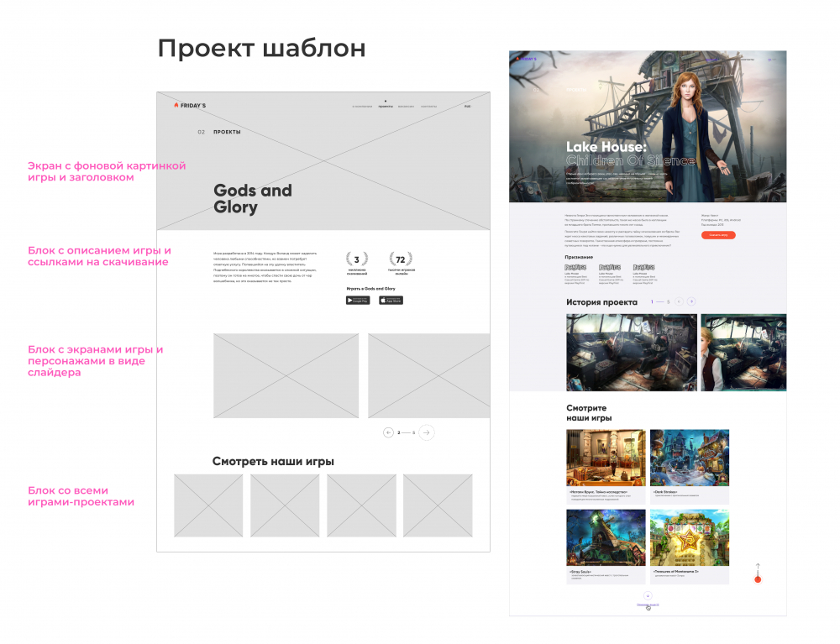
Task: Open the Stray Souls game card
Action: tap(606, 547)
